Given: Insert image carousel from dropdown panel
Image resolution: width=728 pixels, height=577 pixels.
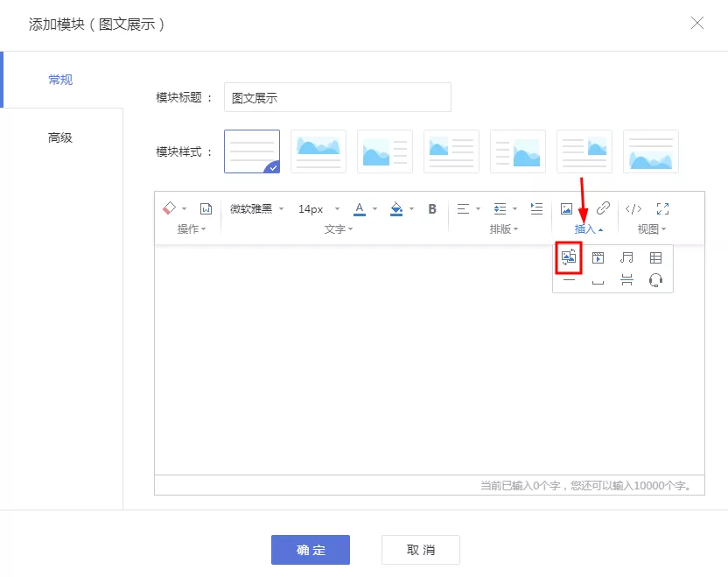Looking at the screenshot, I should click(x=569, y=257).
